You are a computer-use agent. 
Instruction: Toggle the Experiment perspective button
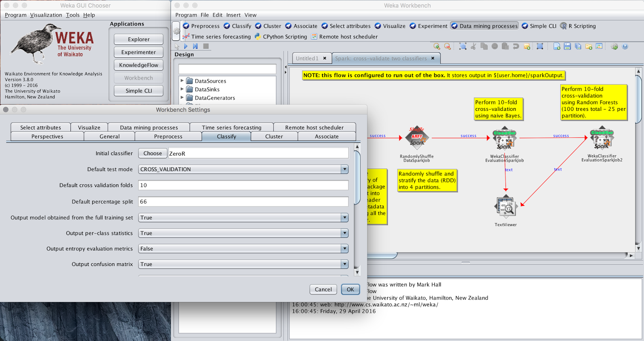click(x=428, y=26)
